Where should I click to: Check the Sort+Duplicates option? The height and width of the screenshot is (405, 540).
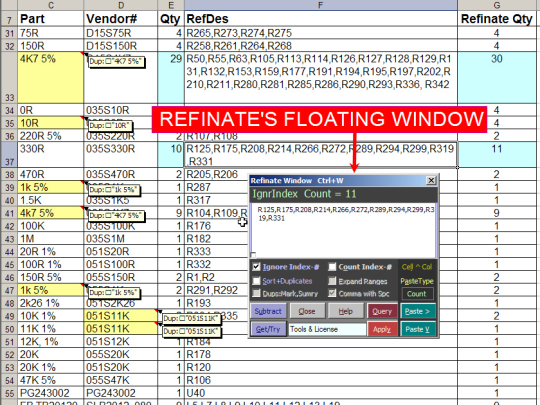pyautogui.click(x=256, y=281)
